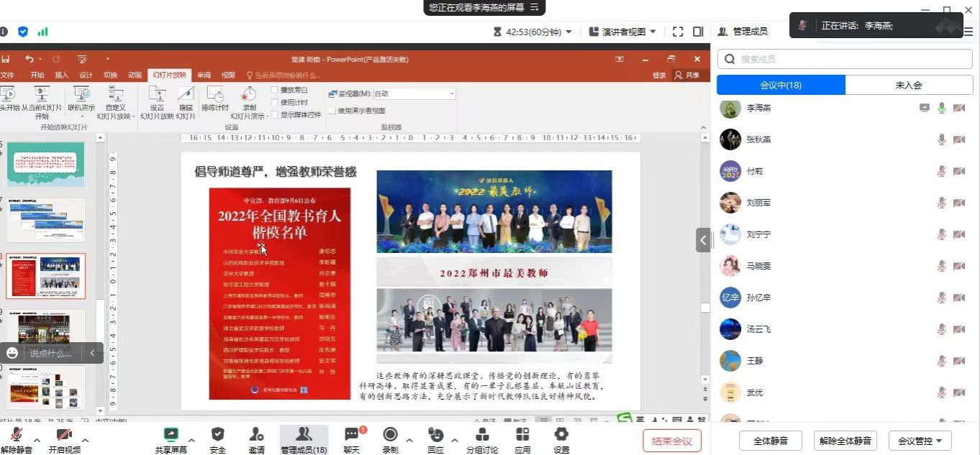Open the PowerPoint 动画 ribbon tab
980x455 pixels.
[135, 75]
